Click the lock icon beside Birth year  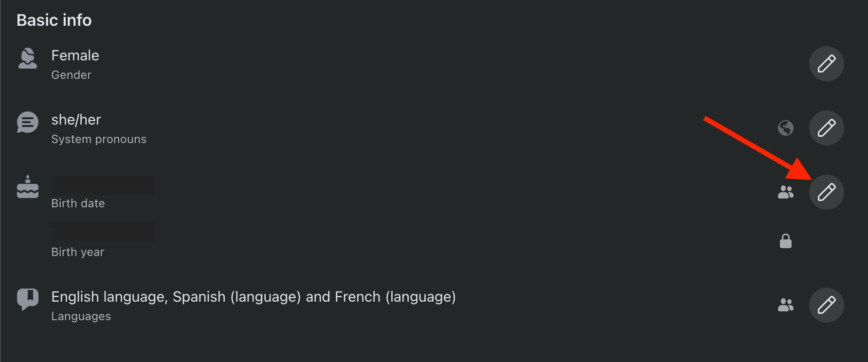click(785, 241)
